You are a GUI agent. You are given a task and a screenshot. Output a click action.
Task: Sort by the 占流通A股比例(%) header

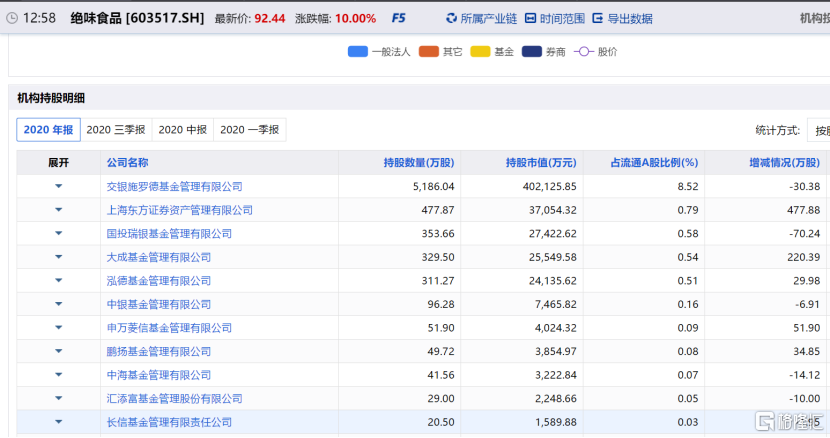654,163
